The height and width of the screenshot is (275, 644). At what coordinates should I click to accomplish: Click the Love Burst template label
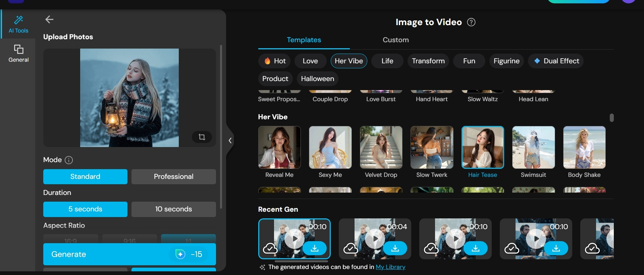click(x=381, y=99)
